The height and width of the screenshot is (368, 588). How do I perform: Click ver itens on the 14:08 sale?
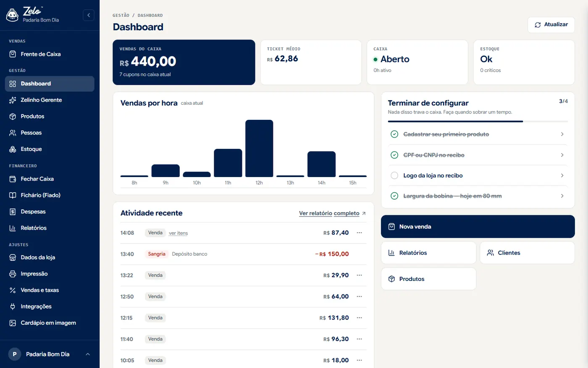pyautogui.click(x=178, y=233)
